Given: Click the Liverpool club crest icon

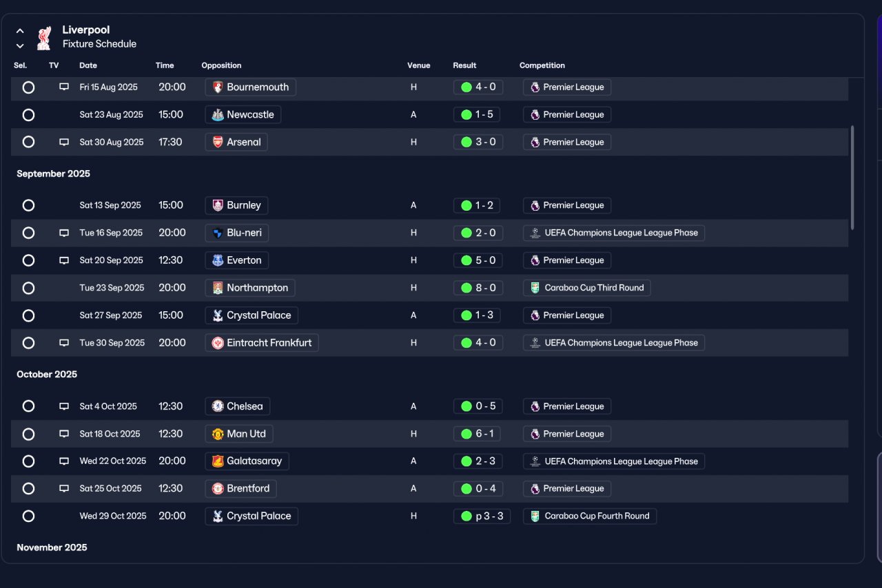Looking at the screenshot, I should (44, 38).
